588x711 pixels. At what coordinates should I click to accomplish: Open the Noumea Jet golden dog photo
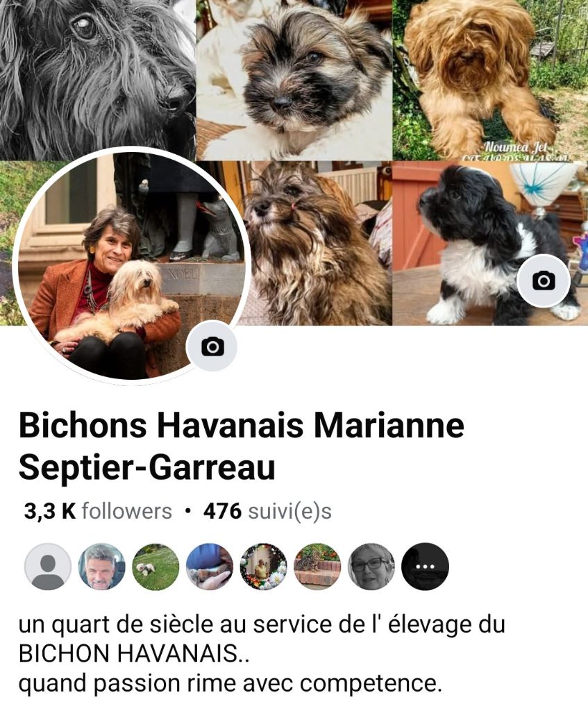490,80
